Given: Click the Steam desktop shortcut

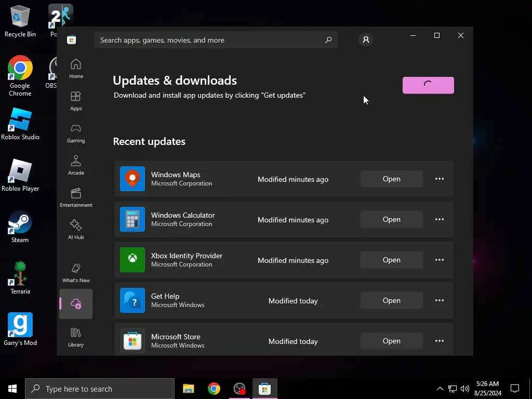Looking at the screenshot, I should coord(20,227).
